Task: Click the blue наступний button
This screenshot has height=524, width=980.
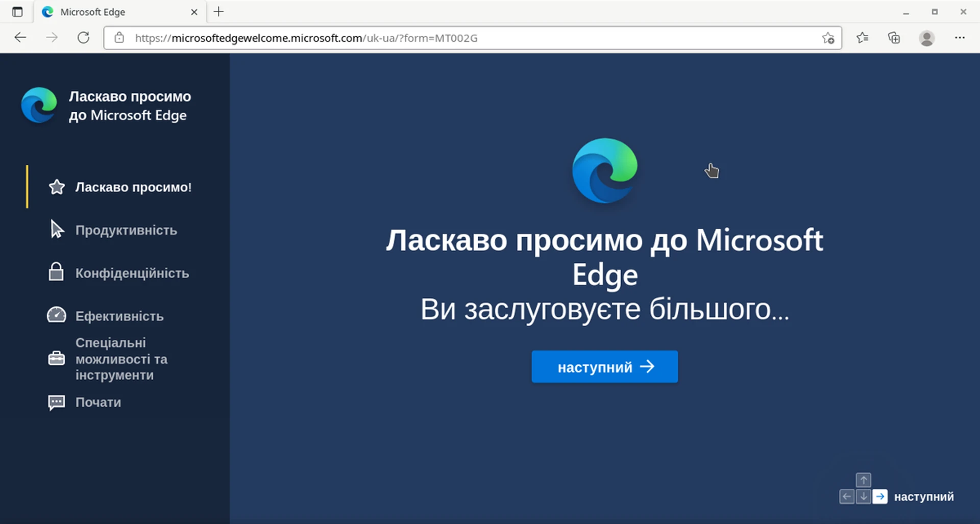Action: 605,366
